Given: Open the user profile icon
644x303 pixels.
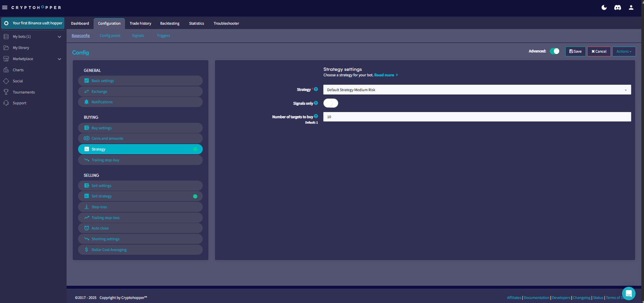Looking at the screenshot, I should point(631,7).
